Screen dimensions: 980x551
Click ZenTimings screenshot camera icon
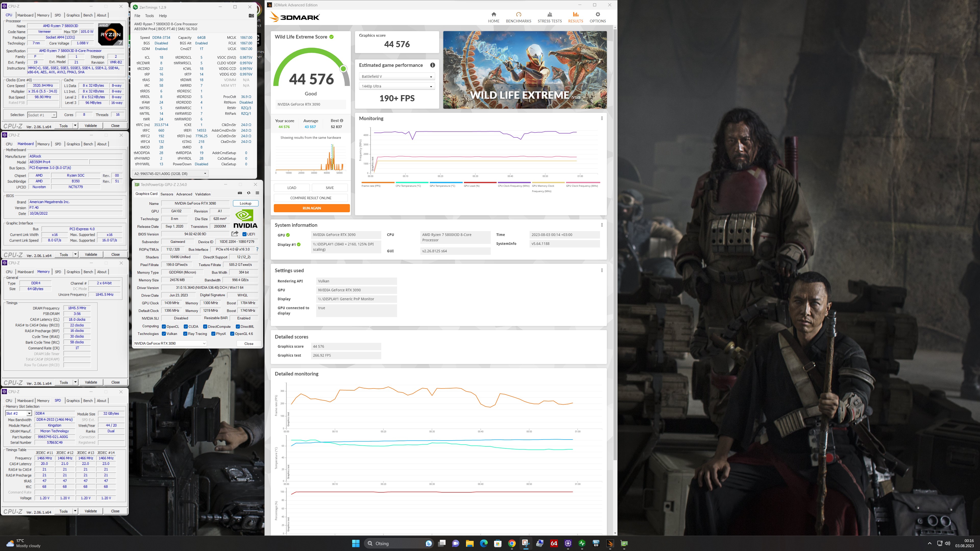tap(251, 16)
